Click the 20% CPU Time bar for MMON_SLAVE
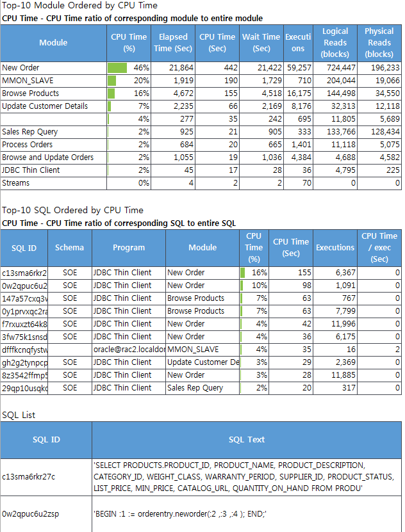 [x=112, y=81]
